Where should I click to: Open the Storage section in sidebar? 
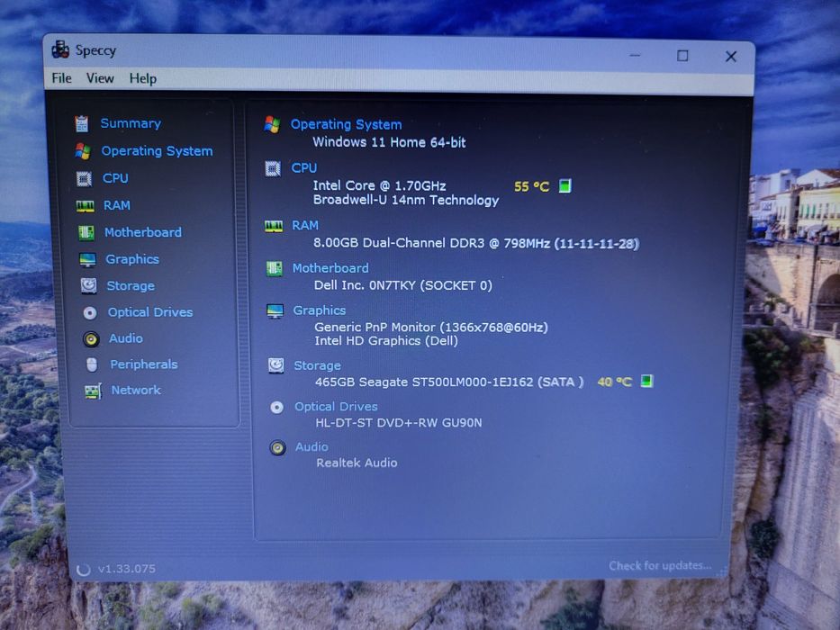coord(131,286)
